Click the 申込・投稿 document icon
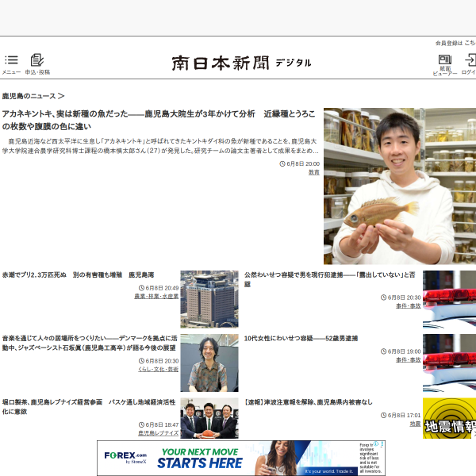 pos(37,59)
